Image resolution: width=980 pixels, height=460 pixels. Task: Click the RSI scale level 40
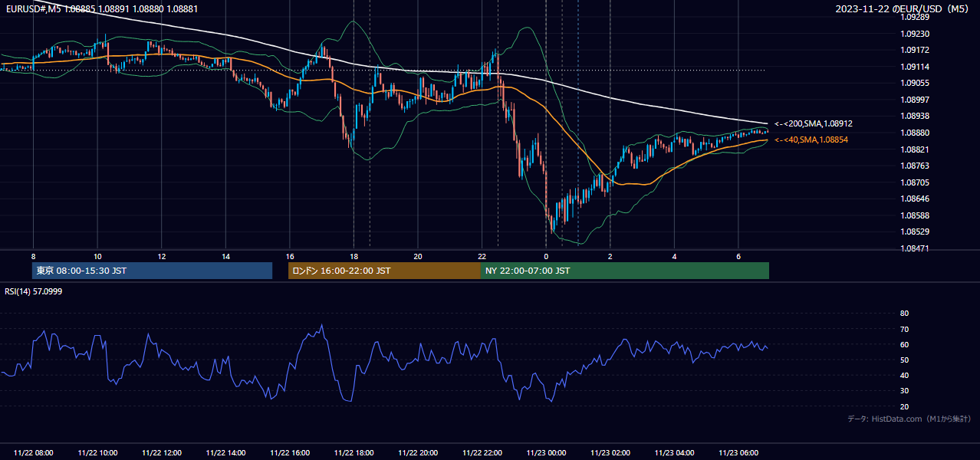pos(904,375)
